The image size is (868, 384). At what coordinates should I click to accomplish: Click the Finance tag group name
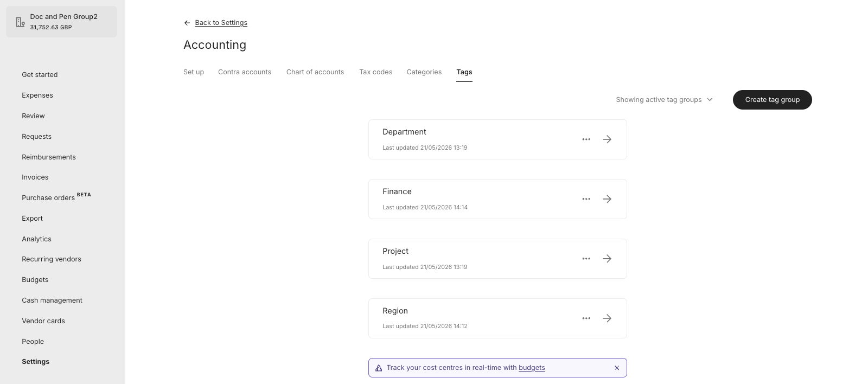(397, 191)
